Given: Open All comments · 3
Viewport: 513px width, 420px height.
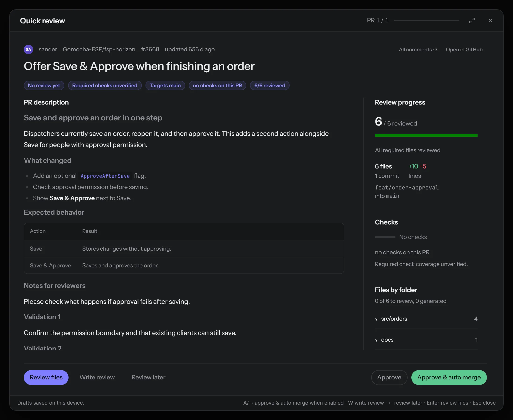Looking at the screenshot, I should click(418, 50).
